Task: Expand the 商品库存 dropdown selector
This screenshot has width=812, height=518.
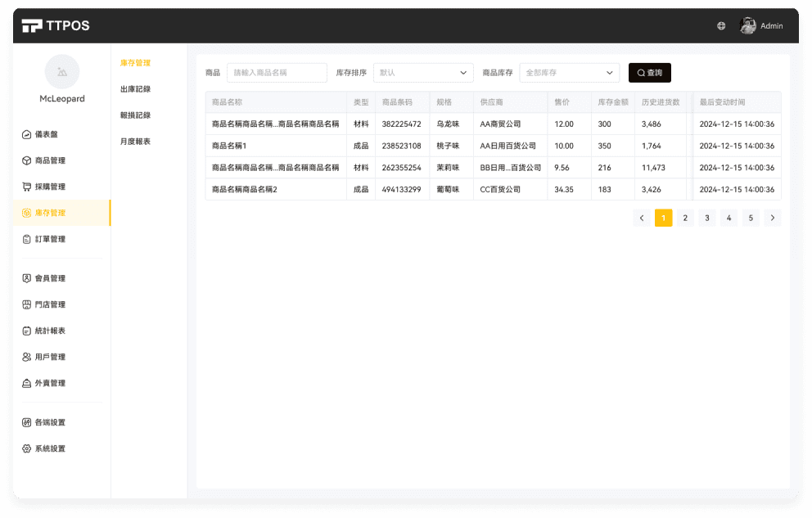Action: click(569, 73)
